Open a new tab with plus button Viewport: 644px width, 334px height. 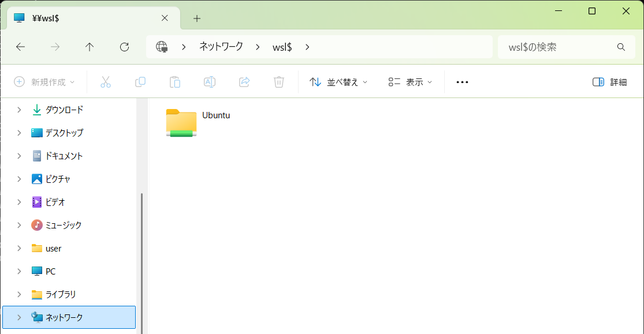197,18
